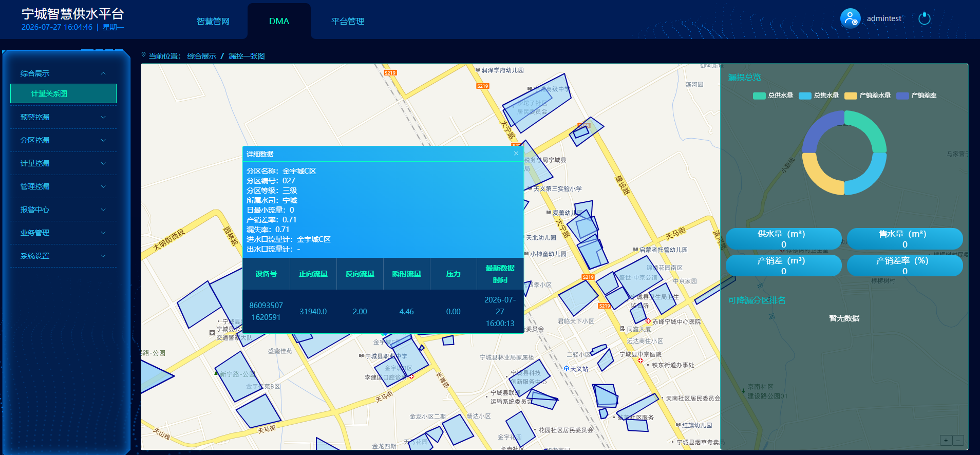Click the 宁城县职业中学 school marker icon

click(x=361, y=355)
